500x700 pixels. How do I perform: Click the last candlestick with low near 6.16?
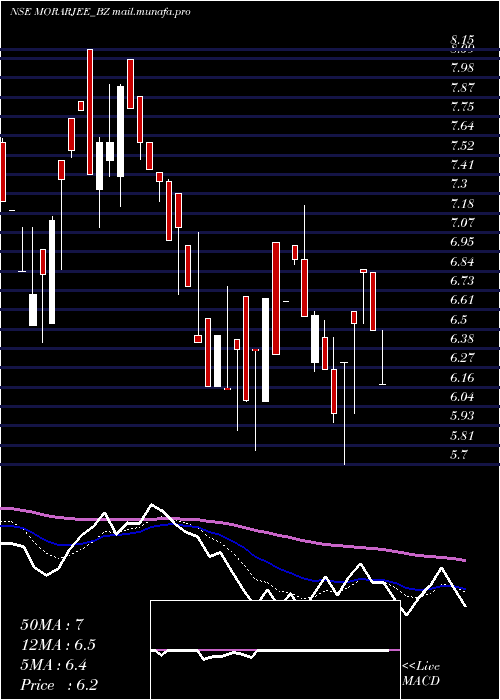pyautogui.click(x=382, y=357)
